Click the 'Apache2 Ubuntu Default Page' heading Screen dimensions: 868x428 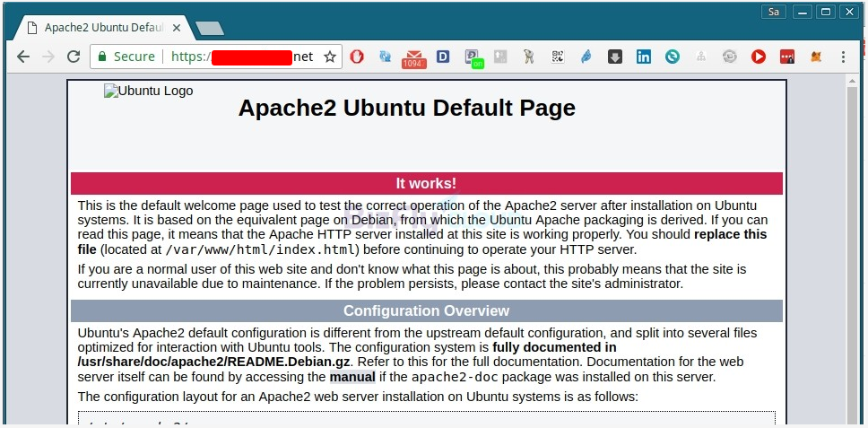(407, 108)
